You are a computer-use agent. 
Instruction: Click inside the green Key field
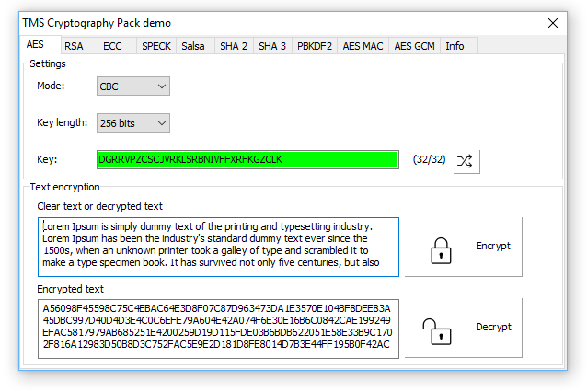tap(247, 160)
